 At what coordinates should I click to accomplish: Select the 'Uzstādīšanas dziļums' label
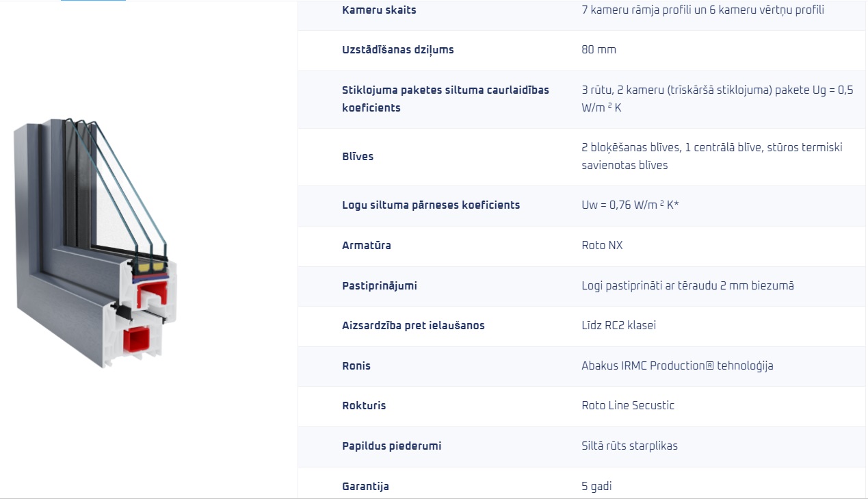click(397, 50)
